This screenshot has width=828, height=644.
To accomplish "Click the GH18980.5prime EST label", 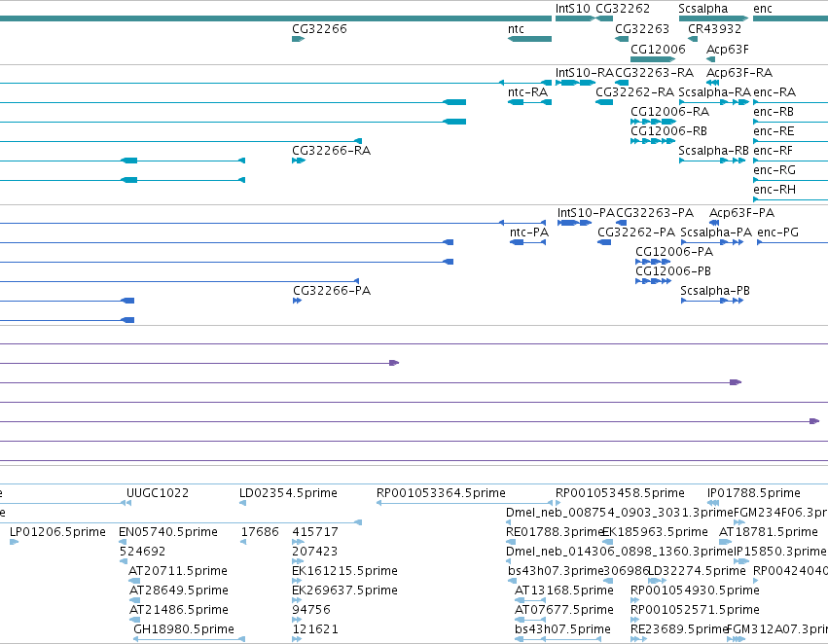I will (183, 630).
